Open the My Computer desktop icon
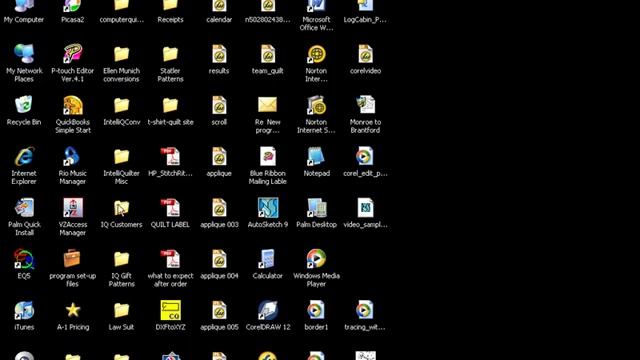Viewport: 640px width, 360px height. click(24, 6)
